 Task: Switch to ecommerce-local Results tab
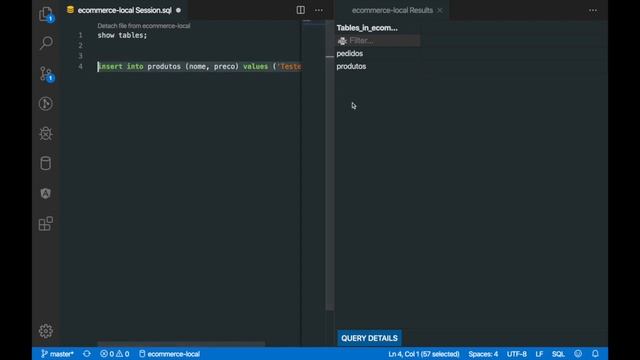pyautogui.click(x=392, y=10)
